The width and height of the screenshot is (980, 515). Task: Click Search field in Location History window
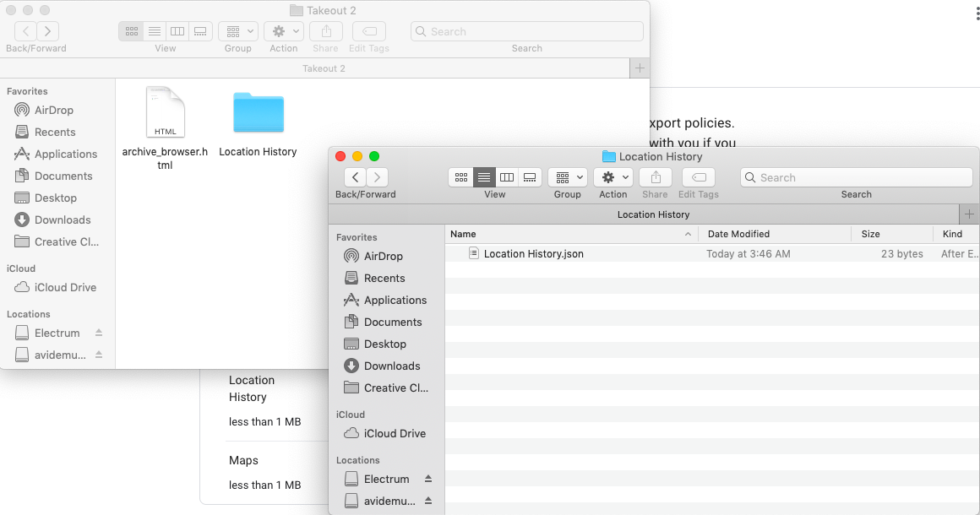[x=857, y=177]
